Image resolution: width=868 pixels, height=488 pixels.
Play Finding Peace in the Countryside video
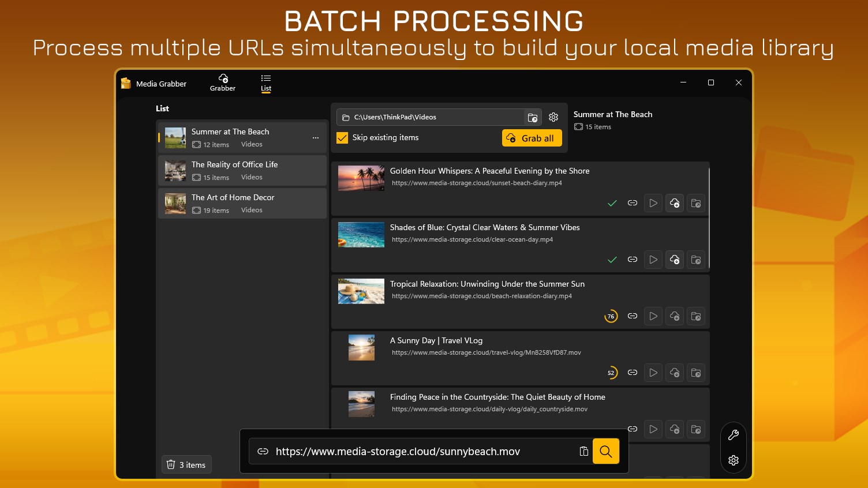(x=653, y=429)
